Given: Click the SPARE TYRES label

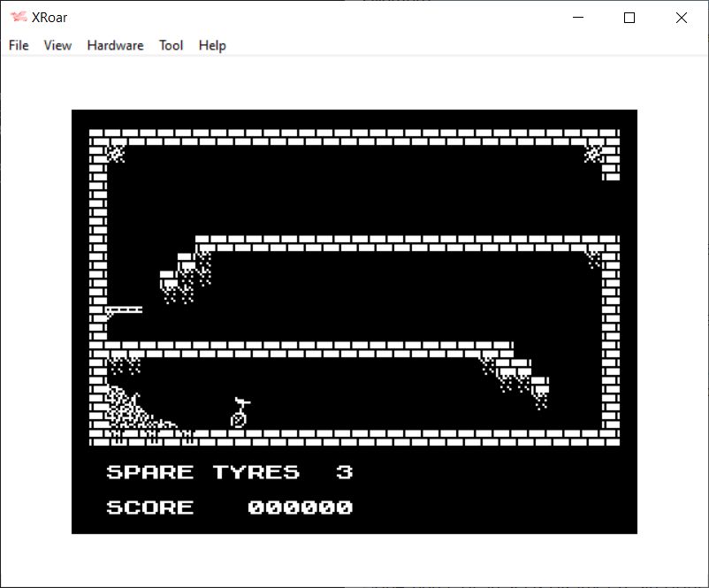Looking at the screenshot, I should (x=202, y=472).
